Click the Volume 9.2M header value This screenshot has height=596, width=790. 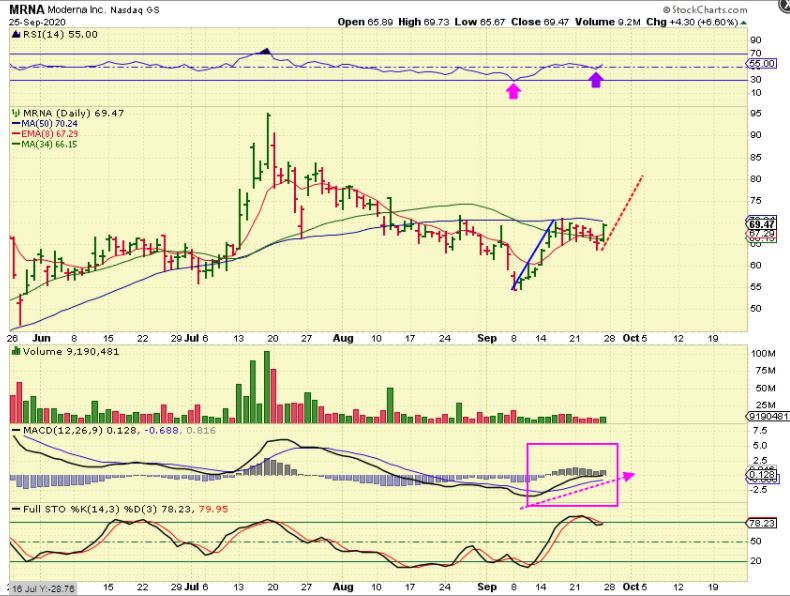coord(607,22)
